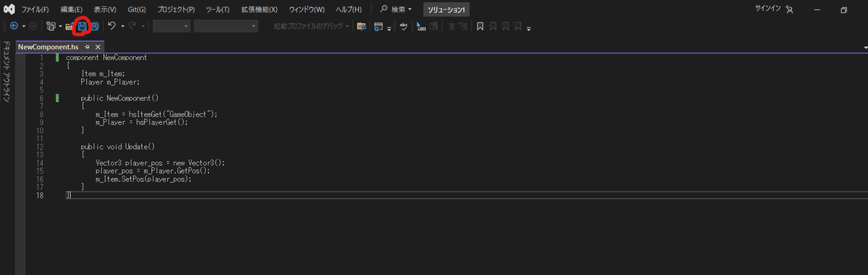Click the "m_Player = hsPlayerGet();" line
Image resolution: width=868 pixels, height=275 pixels.
point(142,122)
